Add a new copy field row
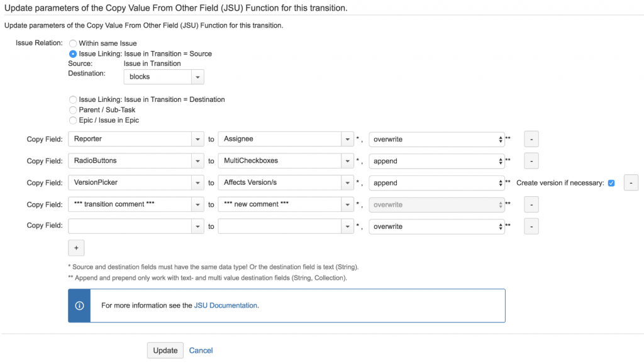644x364 pixels. pos(76,248)
